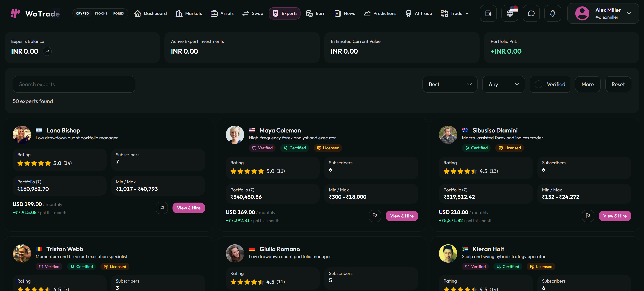Click Kieran Holt's Certified badge

tap(508, 266)
